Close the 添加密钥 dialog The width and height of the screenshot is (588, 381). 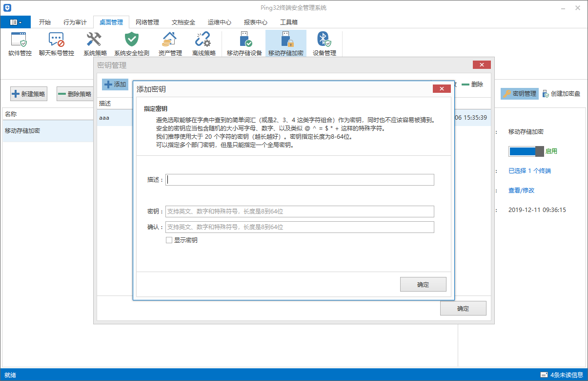442,89
